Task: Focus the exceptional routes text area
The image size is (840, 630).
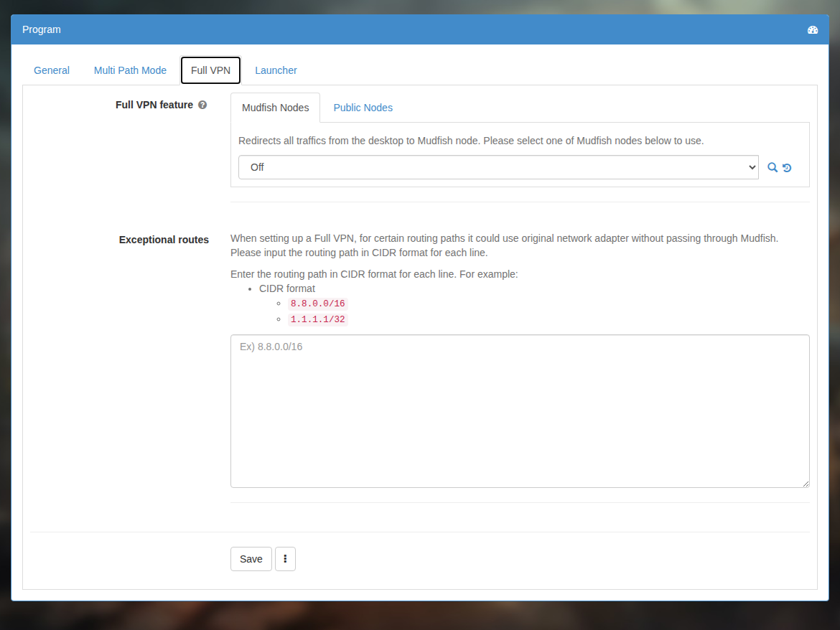Action: coord(520,411)
